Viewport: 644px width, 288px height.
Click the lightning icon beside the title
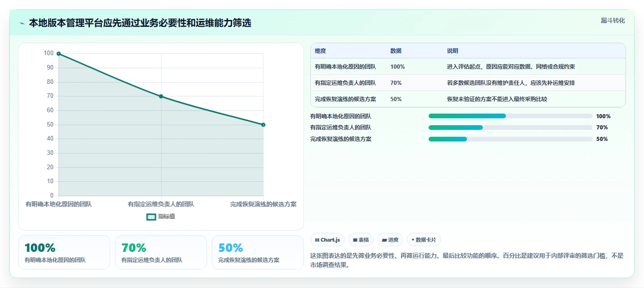22,23
